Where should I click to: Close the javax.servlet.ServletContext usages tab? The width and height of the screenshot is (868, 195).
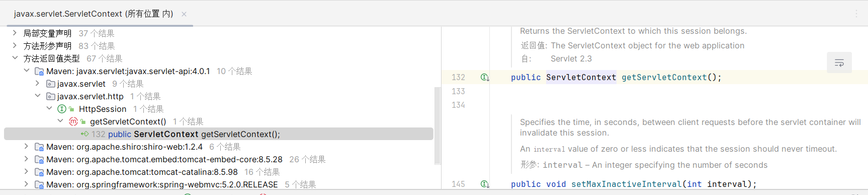point(184,14)
